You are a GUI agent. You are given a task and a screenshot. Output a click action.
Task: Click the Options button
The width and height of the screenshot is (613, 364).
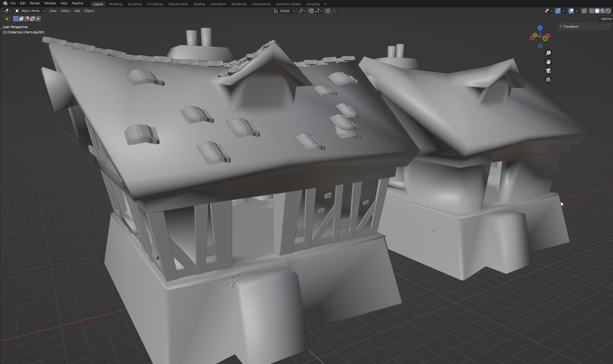pyautogui.click(x=606, y=19)
